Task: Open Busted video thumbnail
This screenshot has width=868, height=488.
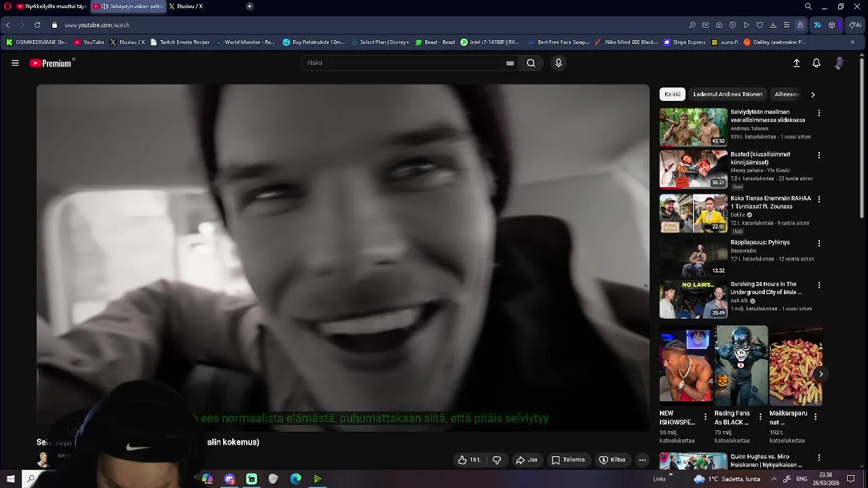Action: pos(693,169)
